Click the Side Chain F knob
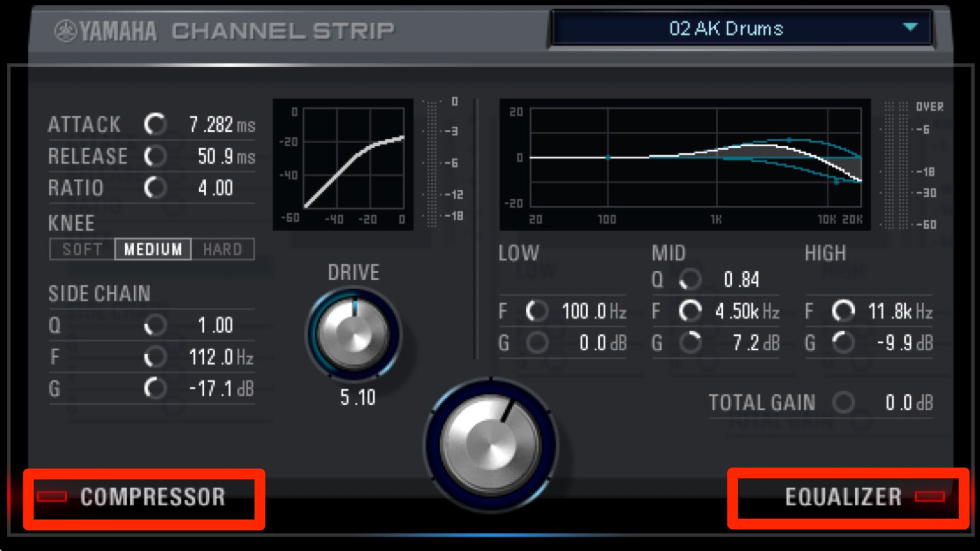This screenshot has height=551, width=980. click(155, 357)
